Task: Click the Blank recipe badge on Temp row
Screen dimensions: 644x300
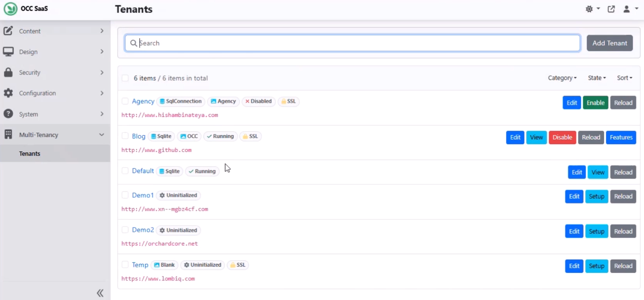Action: point(164,265)
